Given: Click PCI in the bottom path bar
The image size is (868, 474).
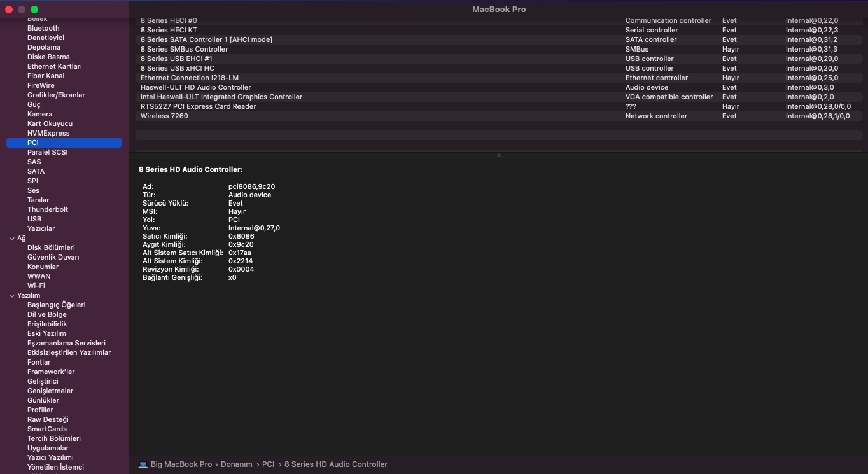Looking at the screenshot, I should (269, 464).
